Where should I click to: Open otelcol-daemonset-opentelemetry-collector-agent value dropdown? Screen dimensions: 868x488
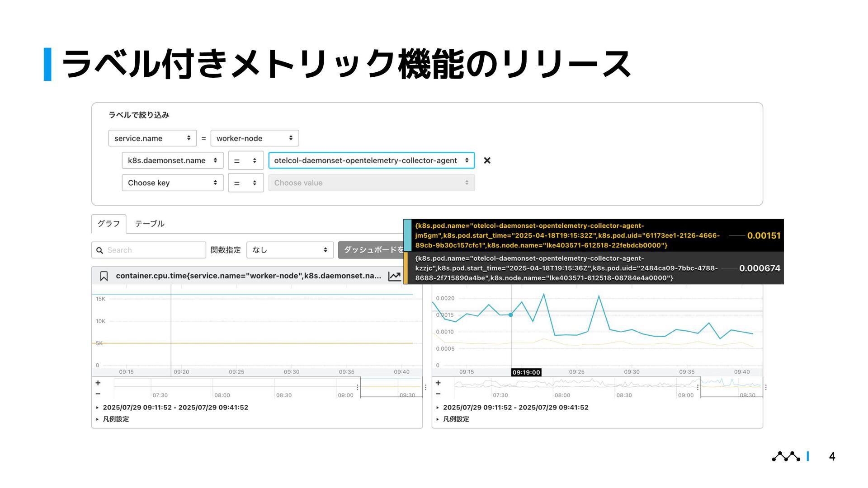(x=372, y=160)
